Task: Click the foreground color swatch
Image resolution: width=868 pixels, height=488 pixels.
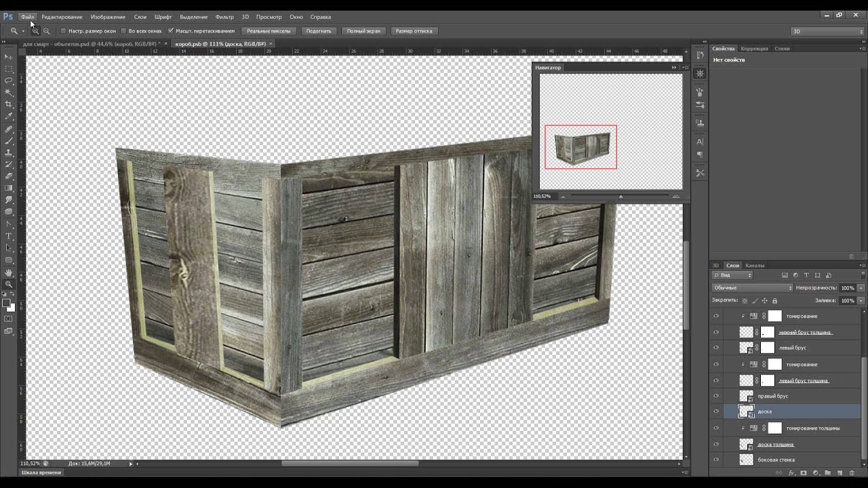Action: click(x=6, y=303)
